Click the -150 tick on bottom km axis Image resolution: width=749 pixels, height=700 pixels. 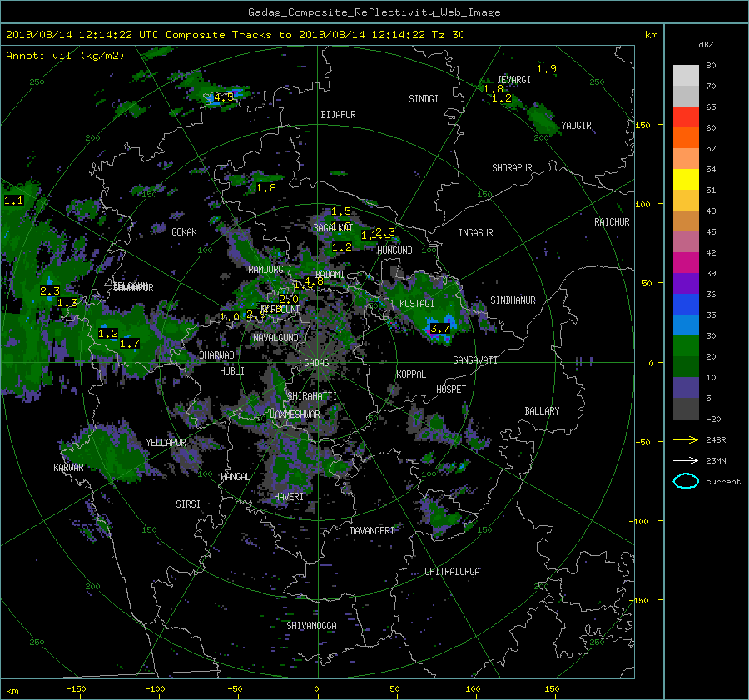click(76, 688)
